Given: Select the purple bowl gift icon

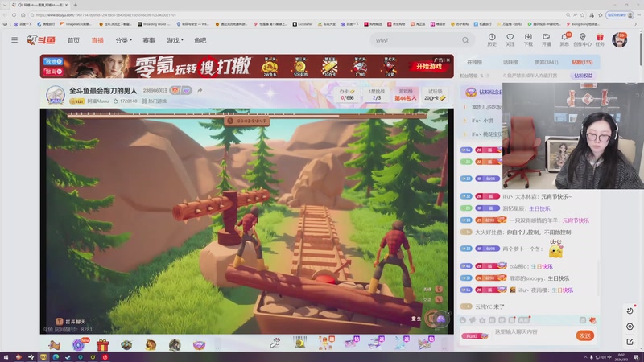Looking at the screenshot, I should click(199, 345).
